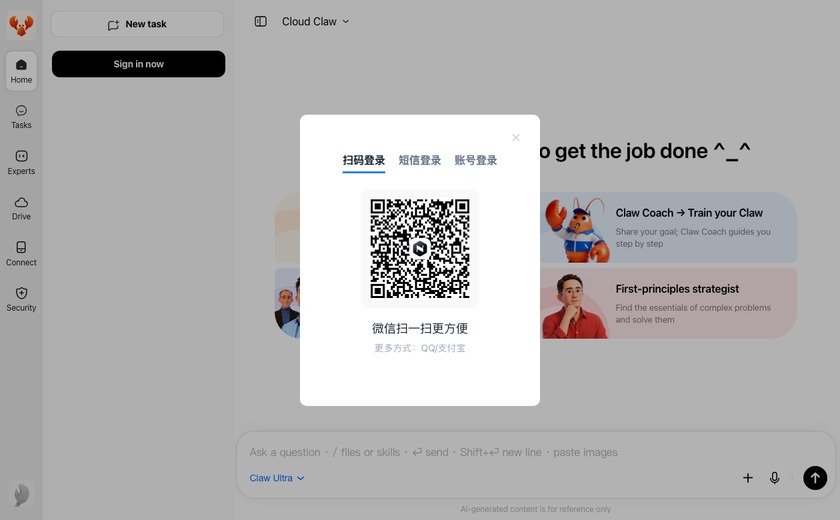The image size is (840, 520).
Task: Toggle the sidebar panel layout icon
Action: click(260, 21)
